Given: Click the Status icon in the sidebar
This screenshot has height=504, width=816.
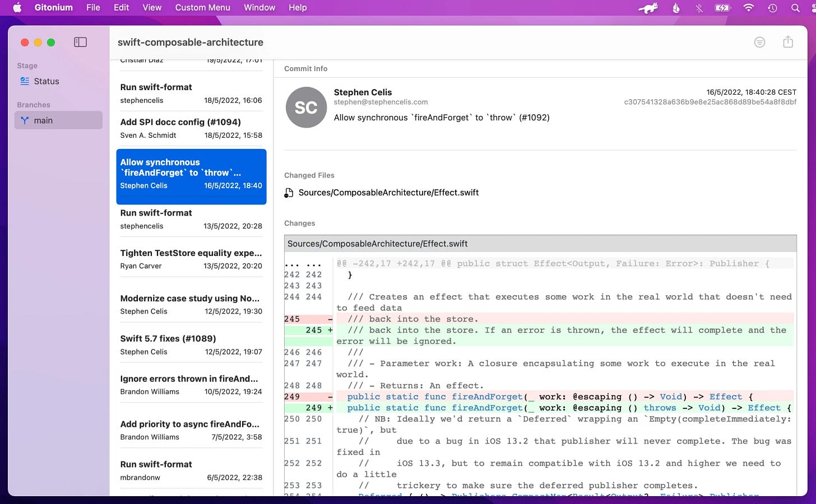Looking at the screenshot, I should (25, 81).
